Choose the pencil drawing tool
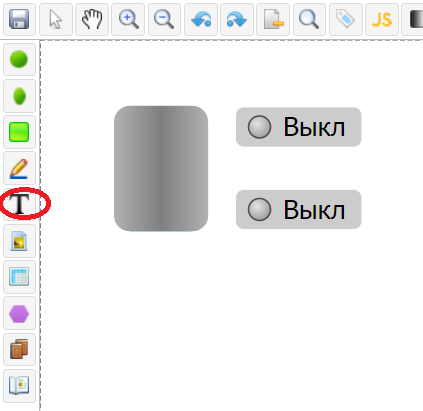 coord(19,168)
